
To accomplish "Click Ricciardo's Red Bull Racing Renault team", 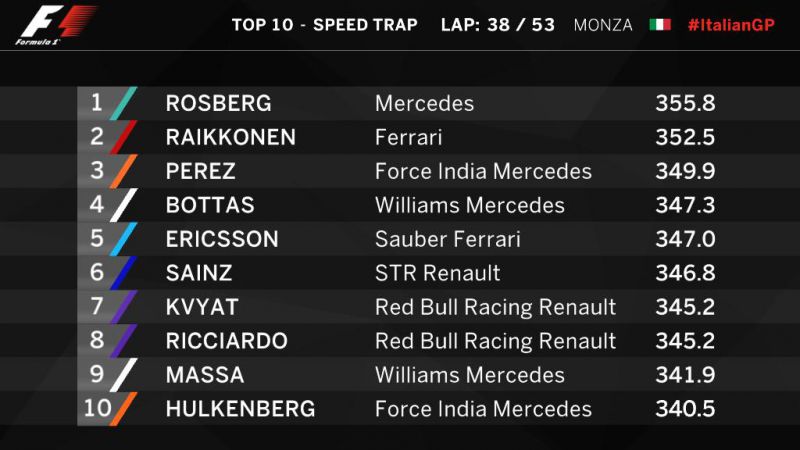I will (495, 341).
